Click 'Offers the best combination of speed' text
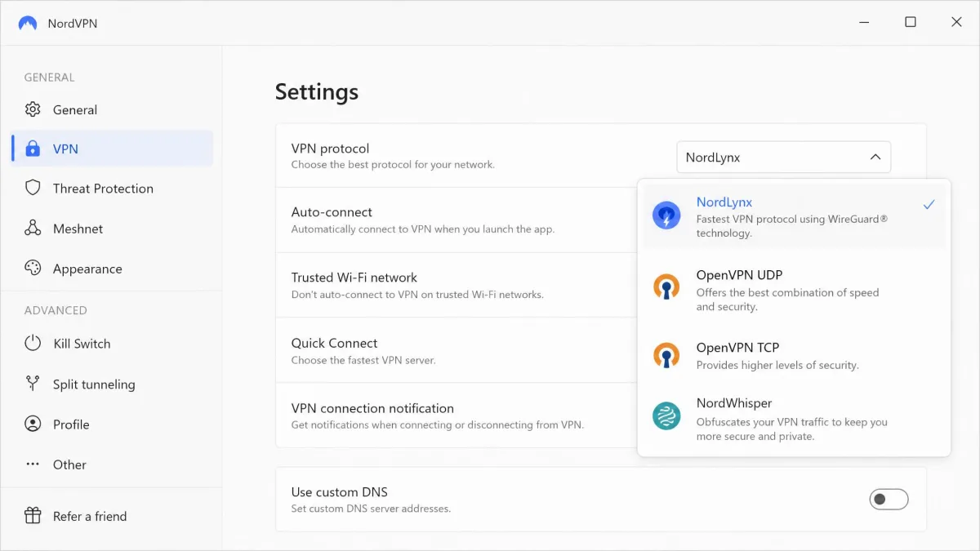980x551 pixels. (x=788, y=300)
